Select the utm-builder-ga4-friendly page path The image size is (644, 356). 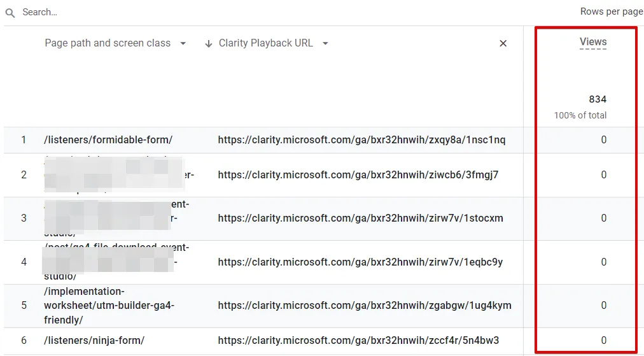click(108, 306)
